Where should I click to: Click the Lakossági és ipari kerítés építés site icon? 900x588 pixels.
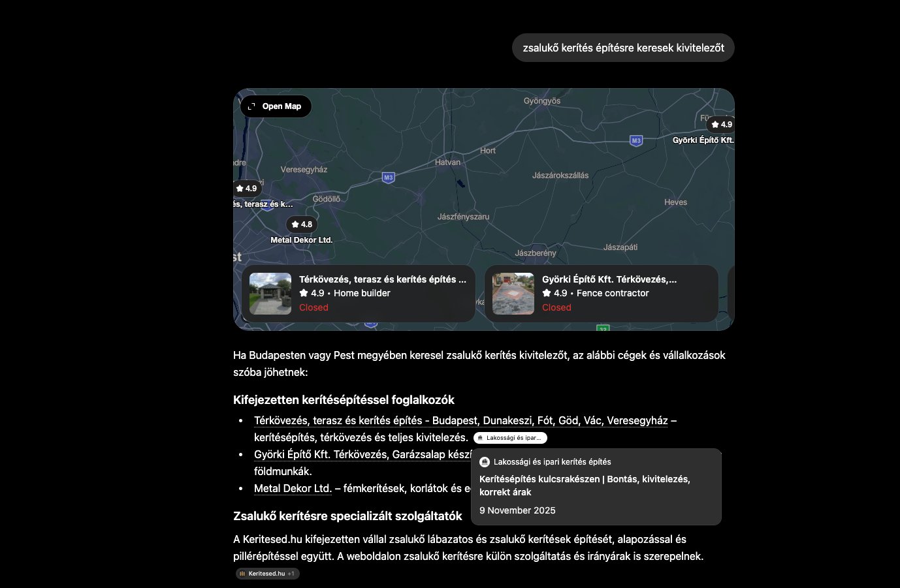point(485,462)
